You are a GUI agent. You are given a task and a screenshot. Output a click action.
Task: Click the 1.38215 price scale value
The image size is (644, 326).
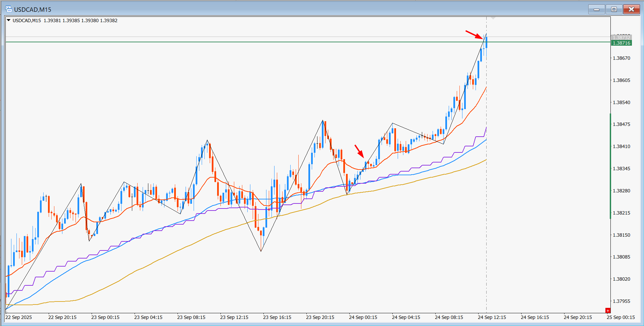coord(622,213)
